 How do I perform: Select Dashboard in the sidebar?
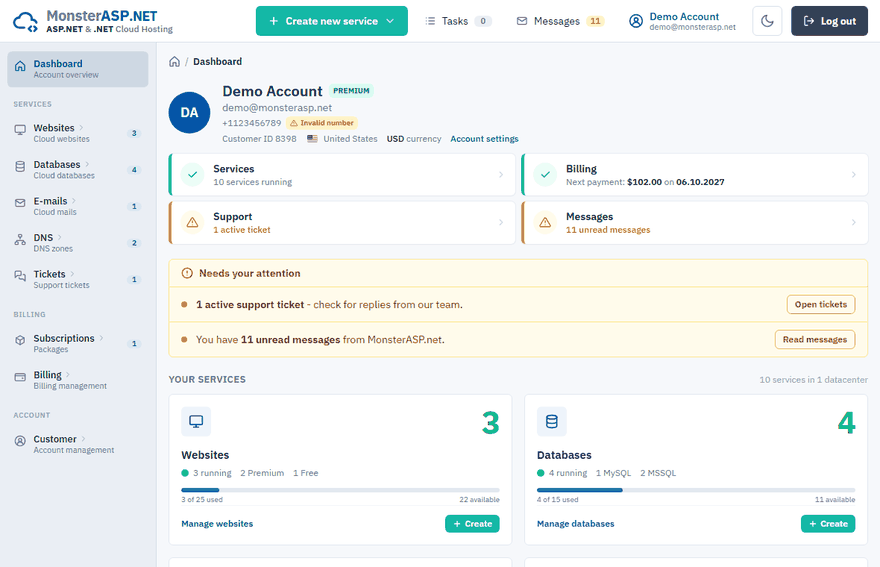click(x=77, y=69)
